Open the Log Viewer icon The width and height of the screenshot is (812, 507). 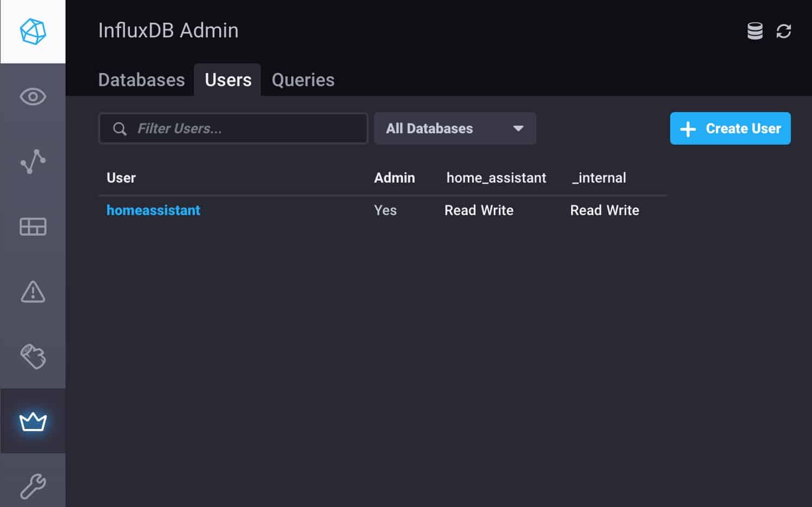33,356
